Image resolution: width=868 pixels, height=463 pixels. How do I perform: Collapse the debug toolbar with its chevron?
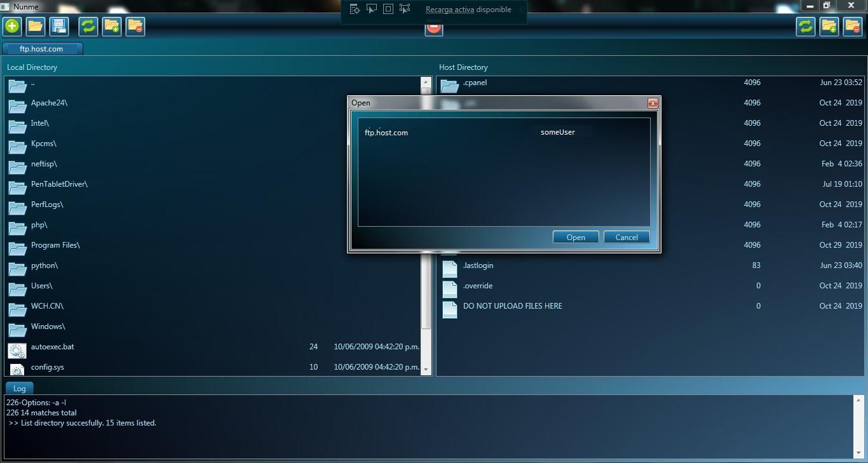click(x=520, y=10)
